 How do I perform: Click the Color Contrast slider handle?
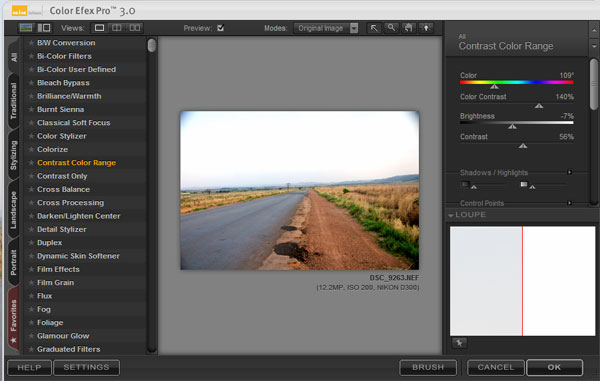tap(539, 106)
